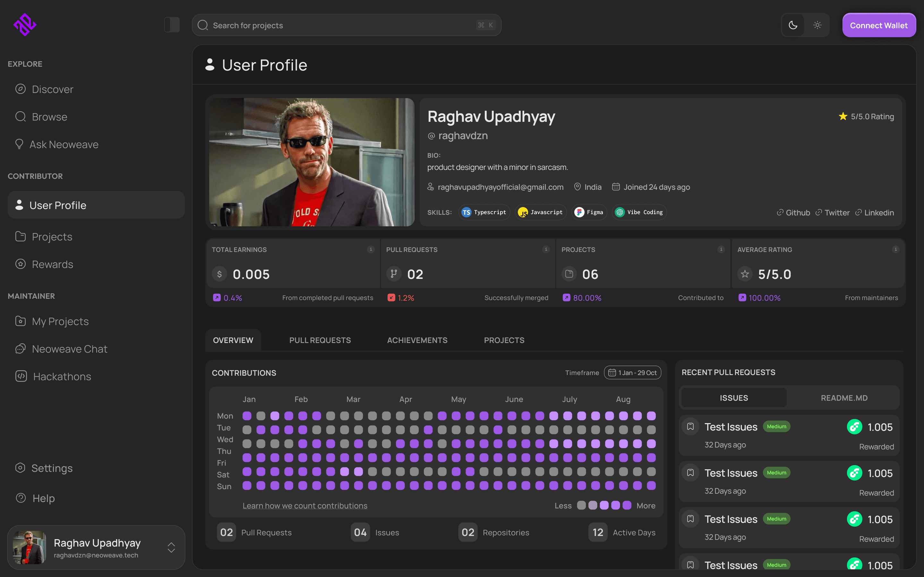
Task: Click Total Earnings info icon
Action: pyautogui.click(x=370, y=249)
